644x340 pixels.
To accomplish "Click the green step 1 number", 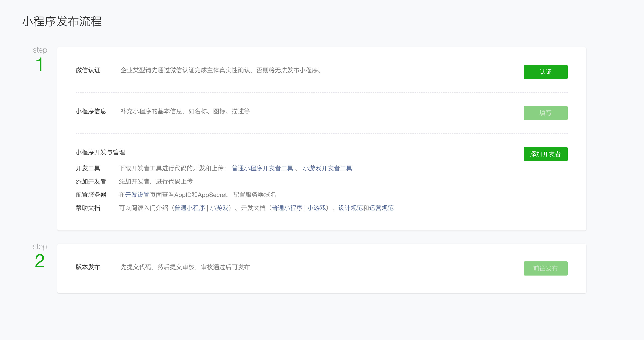I will (x=39, y=64).
